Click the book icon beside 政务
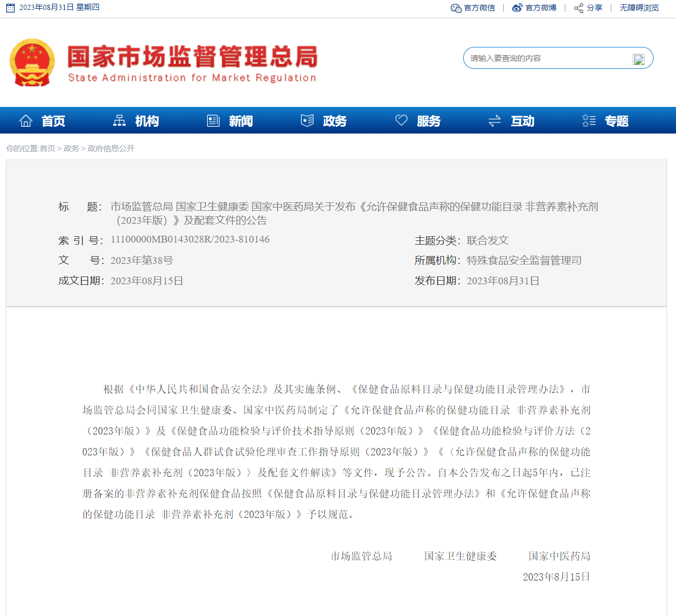 307,120
